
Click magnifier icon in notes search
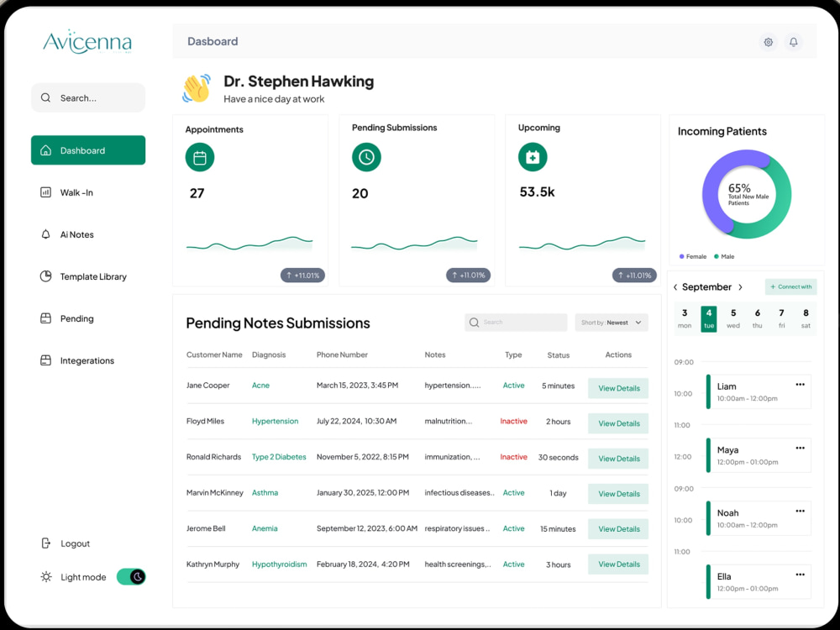474,323
